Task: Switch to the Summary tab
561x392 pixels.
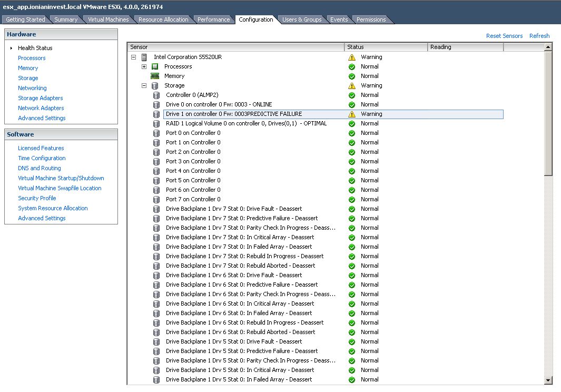Action: pyautogui.click(x=66, y=19)
